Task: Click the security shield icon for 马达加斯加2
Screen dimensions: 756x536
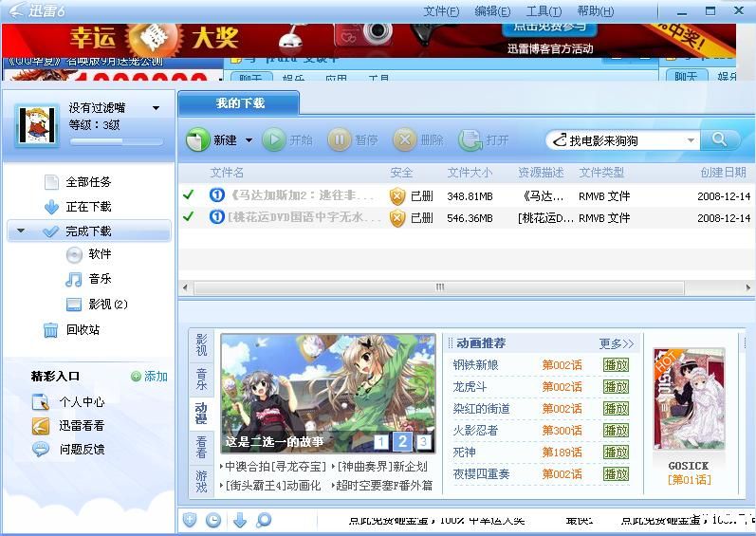Action: click(397, 196)
